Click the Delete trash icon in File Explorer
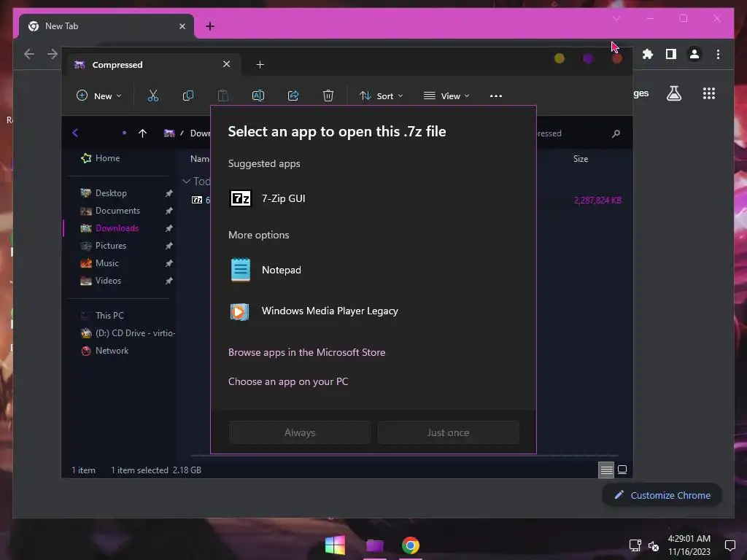This screenshot has width=747, height=560. coord(328,96)
